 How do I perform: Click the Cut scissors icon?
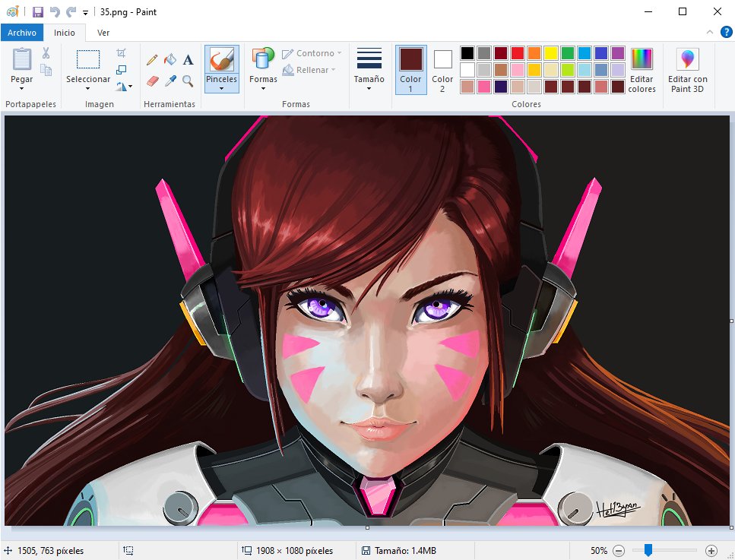pyautogui.click(x=46, y=53)
